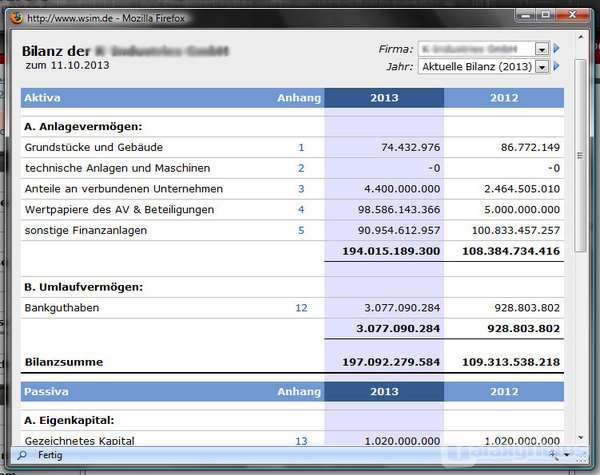Screen dimensions: 600x475
Task: Click the value 100.833.457.257
Action: tap(516, 230)
